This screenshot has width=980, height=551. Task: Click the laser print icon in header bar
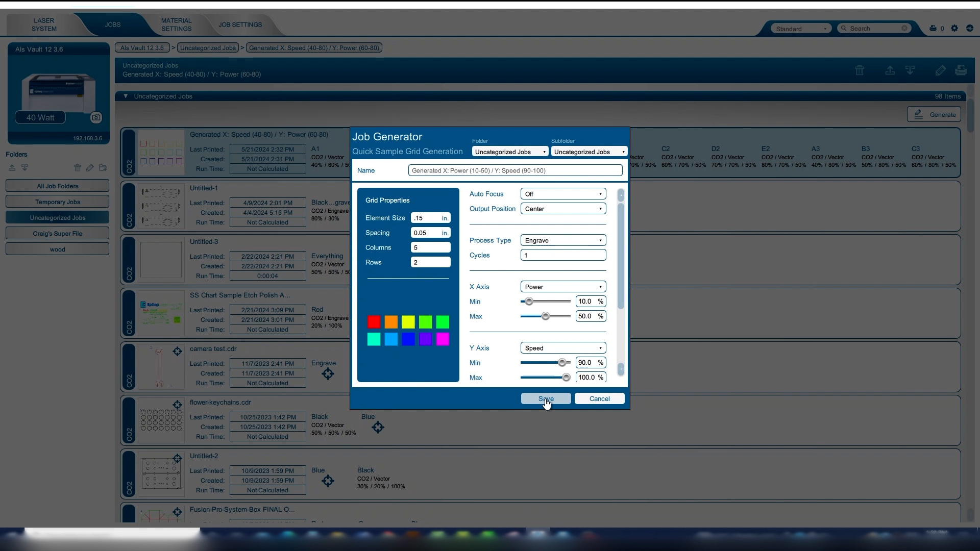pos(961,70)
